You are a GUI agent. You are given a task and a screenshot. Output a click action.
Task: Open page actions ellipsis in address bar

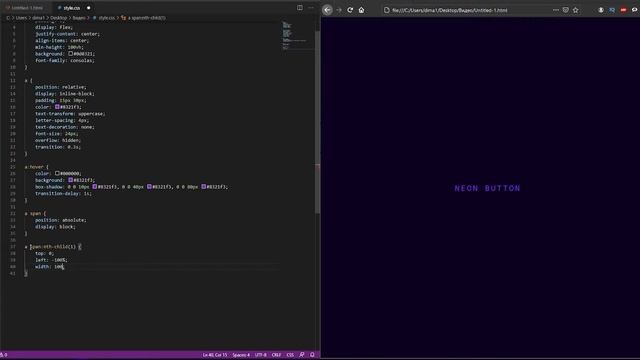coord(556,10)
